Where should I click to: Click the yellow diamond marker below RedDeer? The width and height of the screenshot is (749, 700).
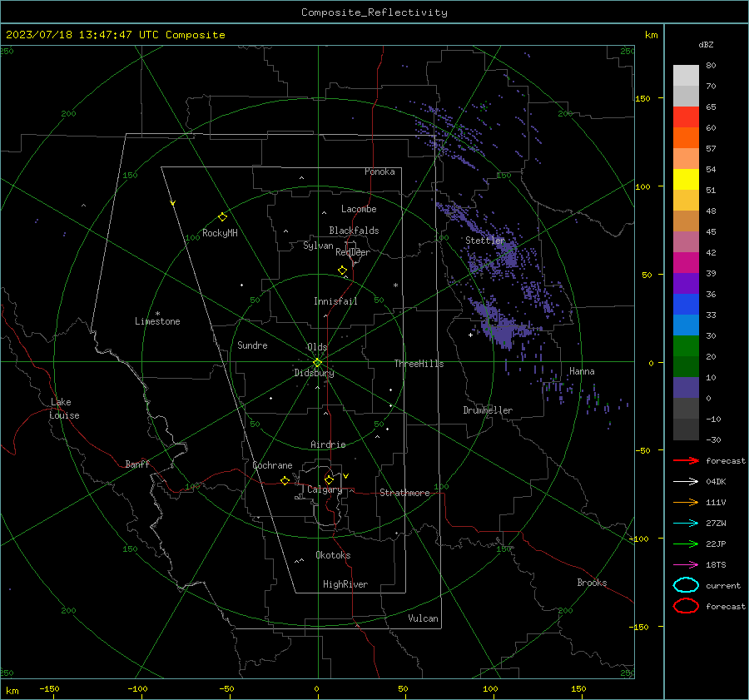342,271
